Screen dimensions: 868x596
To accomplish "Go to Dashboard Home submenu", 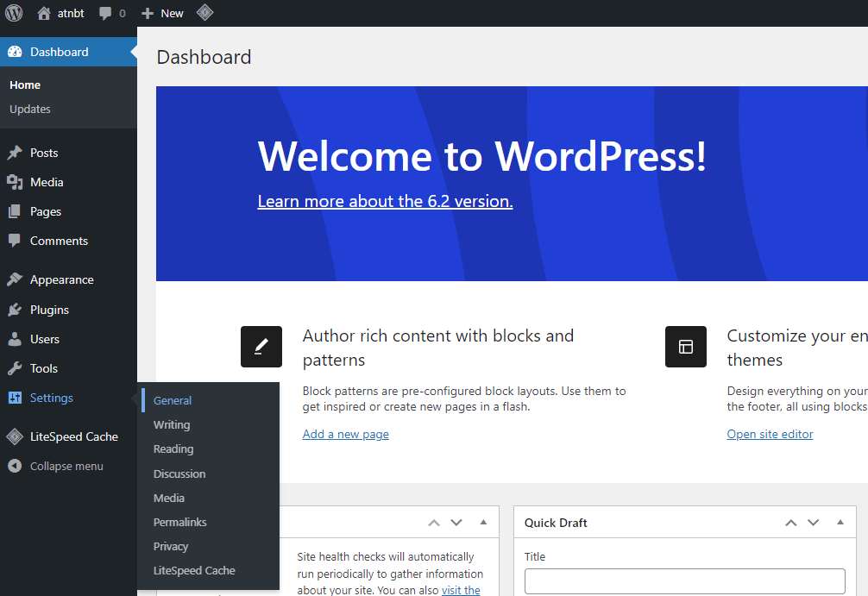I will pyautogui.click(x=25, y=85).
